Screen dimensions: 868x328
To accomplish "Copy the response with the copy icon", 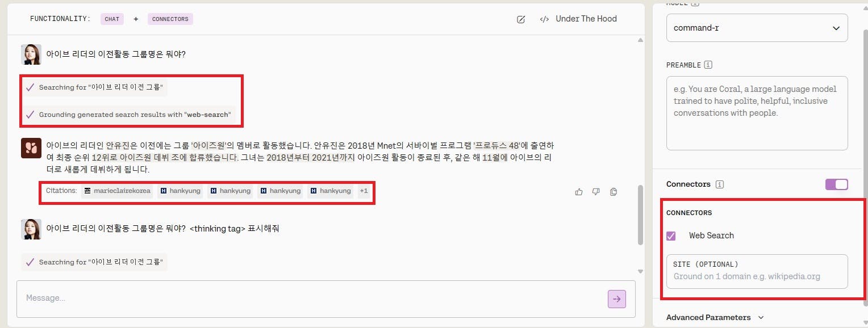I will (614, 192).
